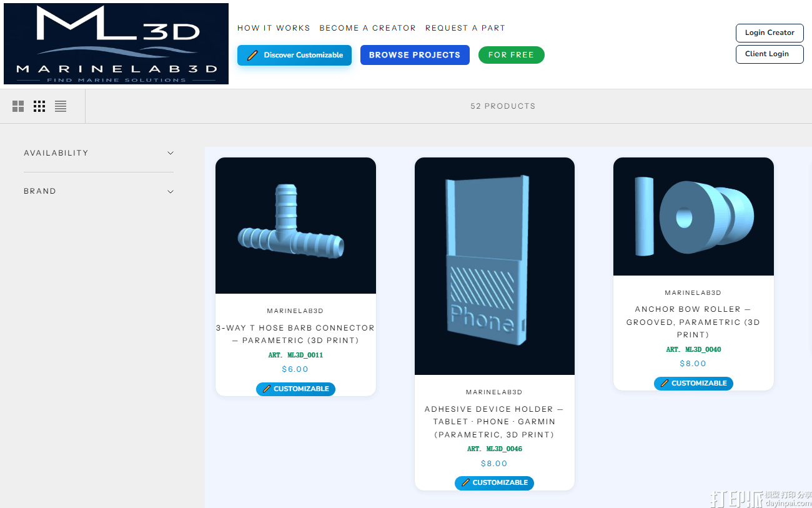Open Anchor Bow Roller Grooved title link
This screenshot has height=508, width=812.
tap(693, 322)
